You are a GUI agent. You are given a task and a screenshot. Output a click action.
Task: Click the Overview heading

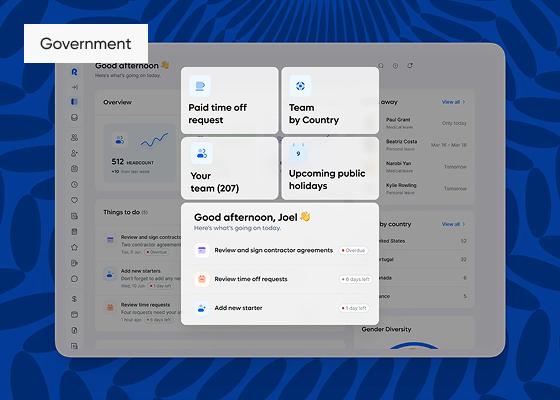[117, 102]
